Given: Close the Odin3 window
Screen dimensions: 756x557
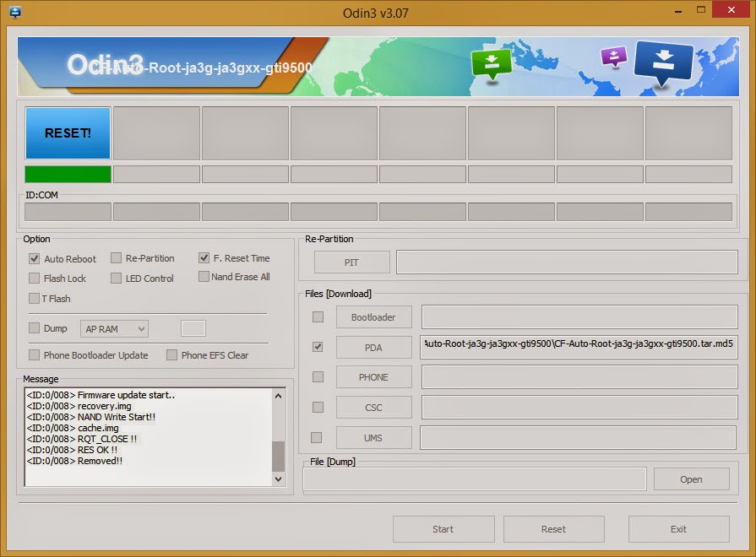Looking at the screenshot, I should [x=731, y=9].
